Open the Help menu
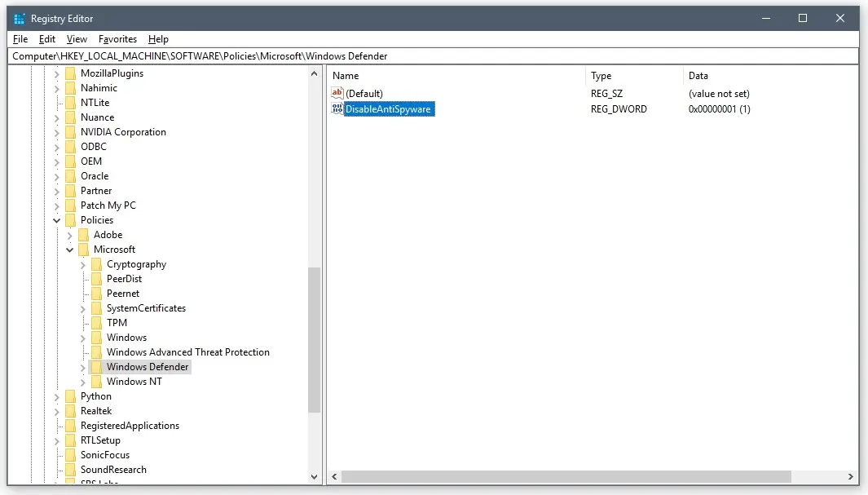Viewport: 868px width, 495px height. [158, 39]
